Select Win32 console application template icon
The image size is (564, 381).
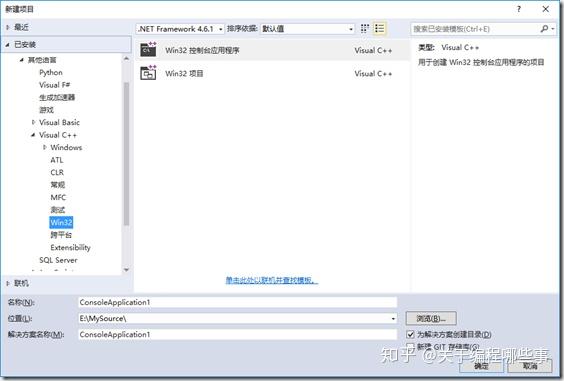(148, 49)
